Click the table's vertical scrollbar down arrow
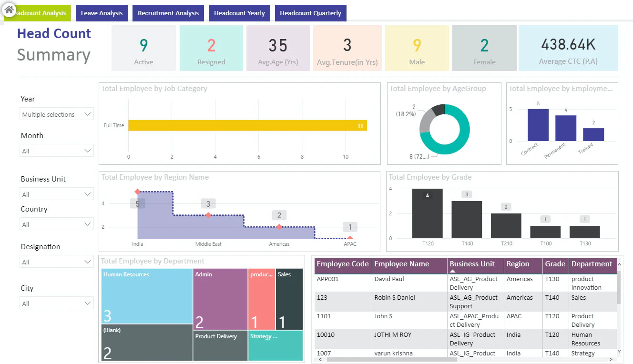633x364 pixels. pos(619,351)
